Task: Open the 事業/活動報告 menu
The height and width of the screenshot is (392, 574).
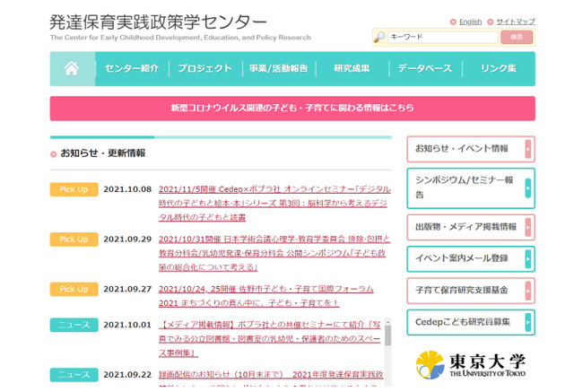Action: [279, 68]
